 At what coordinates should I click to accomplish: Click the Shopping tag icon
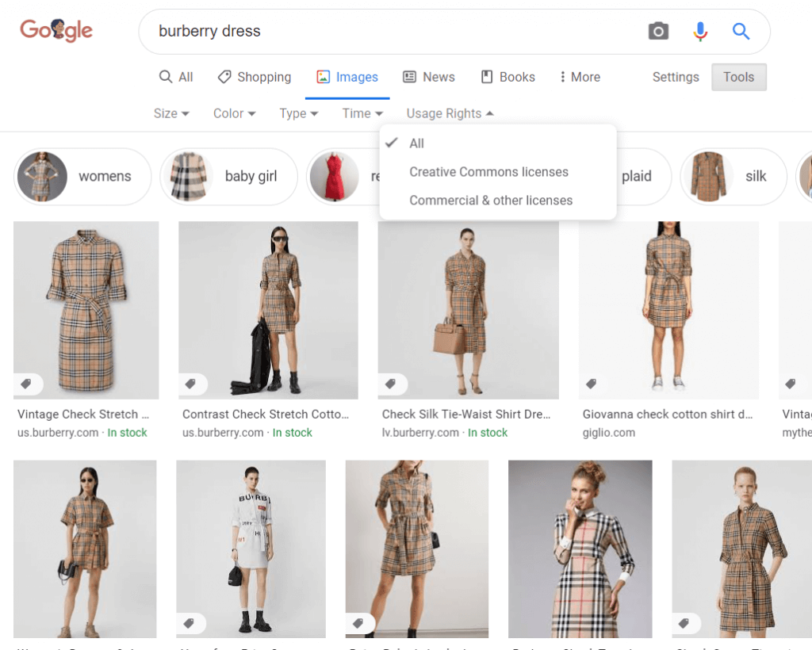pyautogui.click(x=224, y=77)
